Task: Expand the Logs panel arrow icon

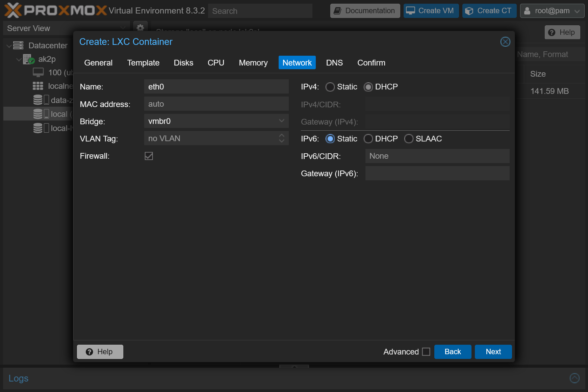Action: pyautogui.click(x=574, y=378)
